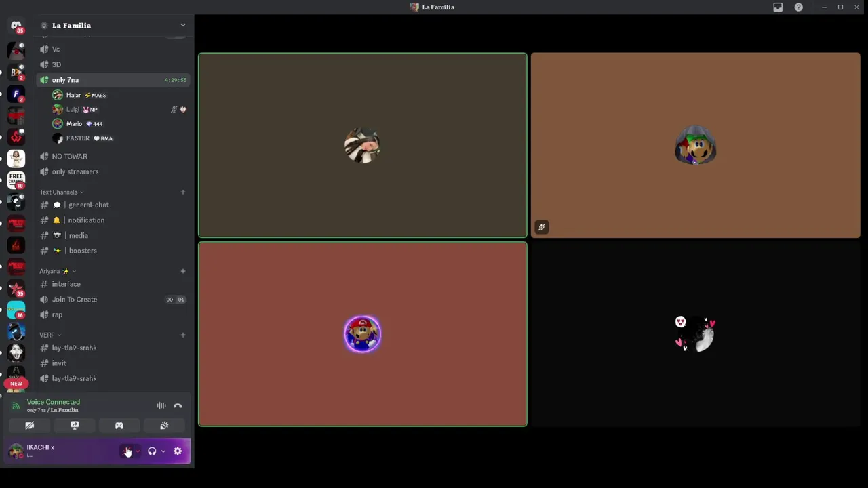Viewport: 868px width, 488px height.
Task: Focus Luigi's muted video tile
Action: coord(695,145)
